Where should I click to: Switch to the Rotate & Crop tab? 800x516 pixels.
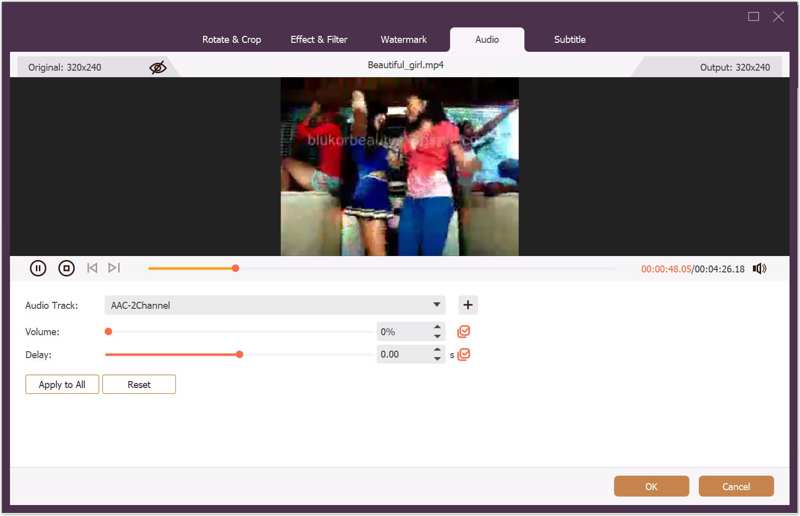(232, 40)
